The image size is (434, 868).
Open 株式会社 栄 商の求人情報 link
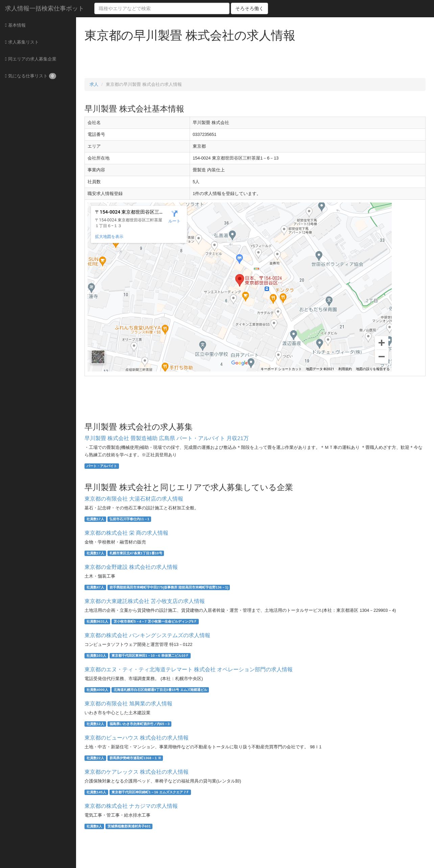[x=126, y=533]
